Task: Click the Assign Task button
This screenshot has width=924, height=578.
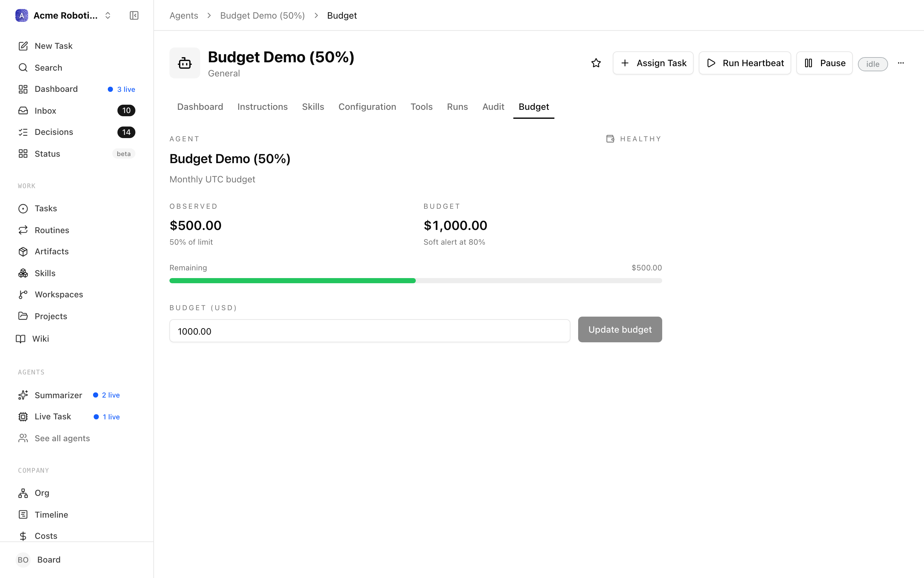Action: (653, 63)
